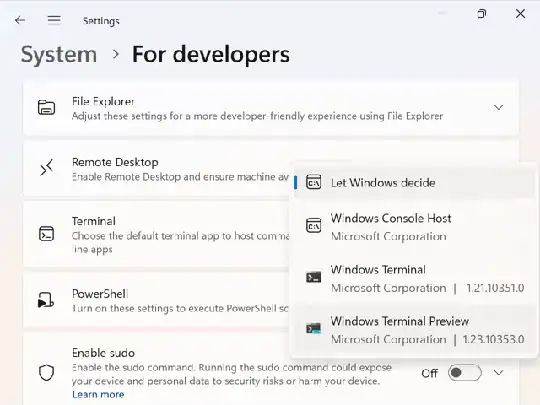Viewport: 540px width, 405px height.
Task: Click the For developers breadcrumb heading
Action: click(x=211, y=54)
